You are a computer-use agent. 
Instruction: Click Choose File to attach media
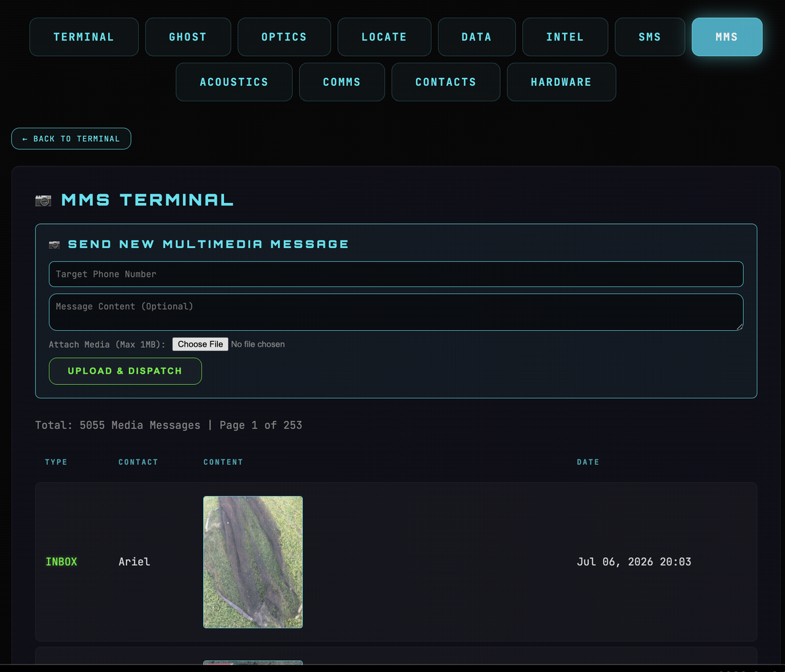200,344
